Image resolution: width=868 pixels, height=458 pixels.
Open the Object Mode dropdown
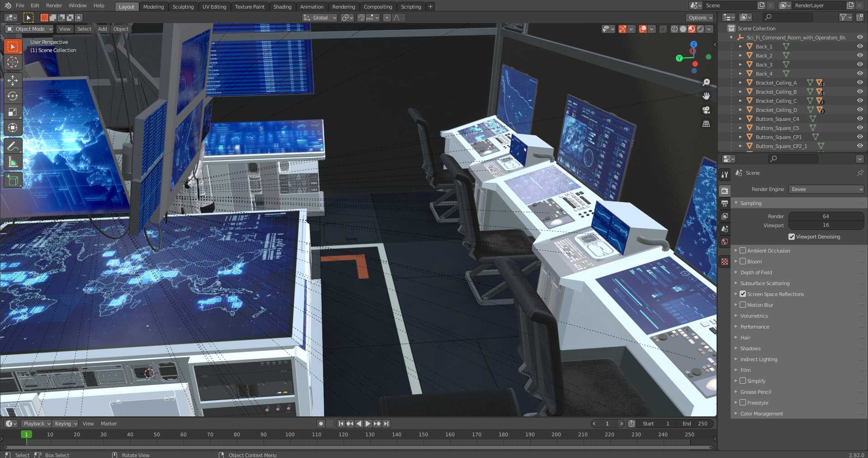coord(29,29)
